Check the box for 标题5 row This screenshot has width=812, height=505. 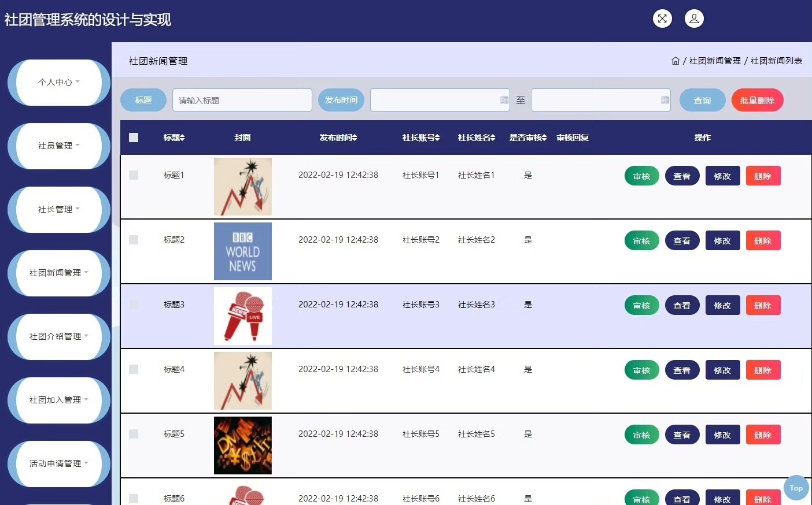pos(134,434)
